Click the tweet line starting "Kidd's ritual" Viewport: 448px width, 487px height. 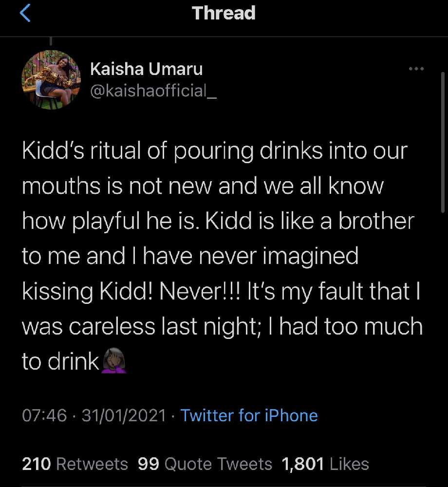point(214,151)
